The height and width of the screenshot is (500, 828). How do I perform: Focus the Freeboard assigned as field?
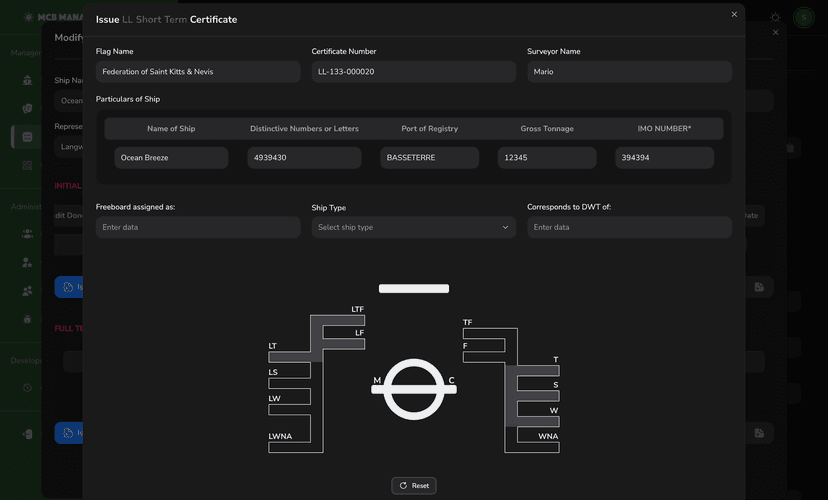(198, 227)
